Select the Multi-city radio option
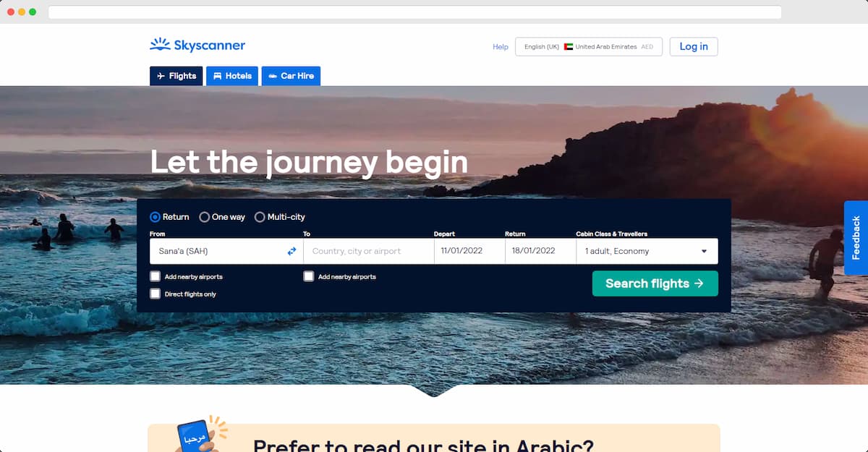This screenshot has height=452, width=868. click(260, 217)
